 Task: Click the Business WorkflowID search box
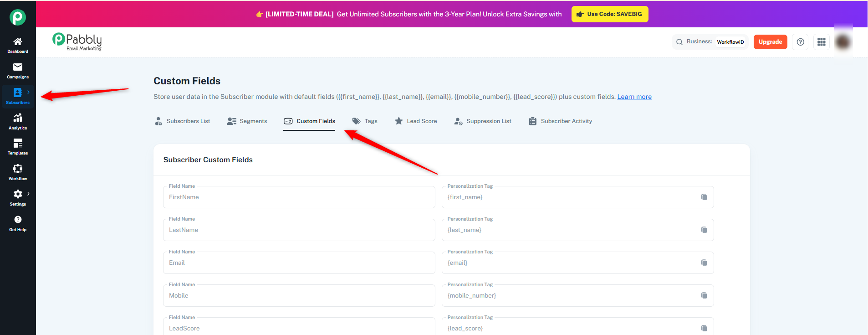coord(710,42)
